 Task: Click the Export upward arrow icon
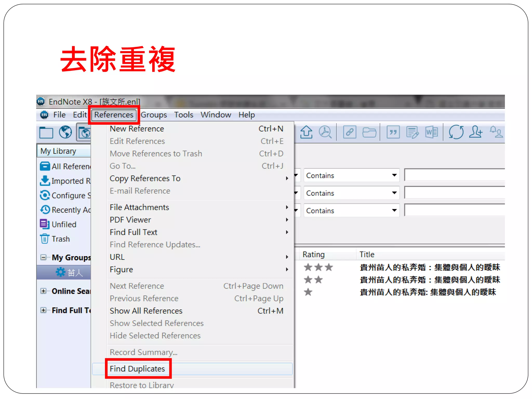(x=306, y=132)
